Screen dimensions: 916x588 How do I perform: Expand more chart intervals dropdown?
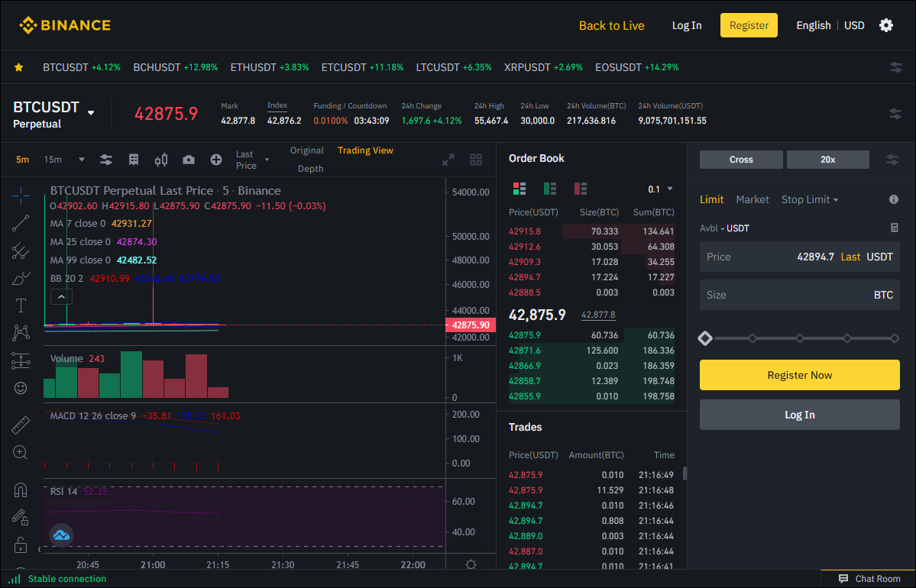pyautogui.click(x=82, y=160)
